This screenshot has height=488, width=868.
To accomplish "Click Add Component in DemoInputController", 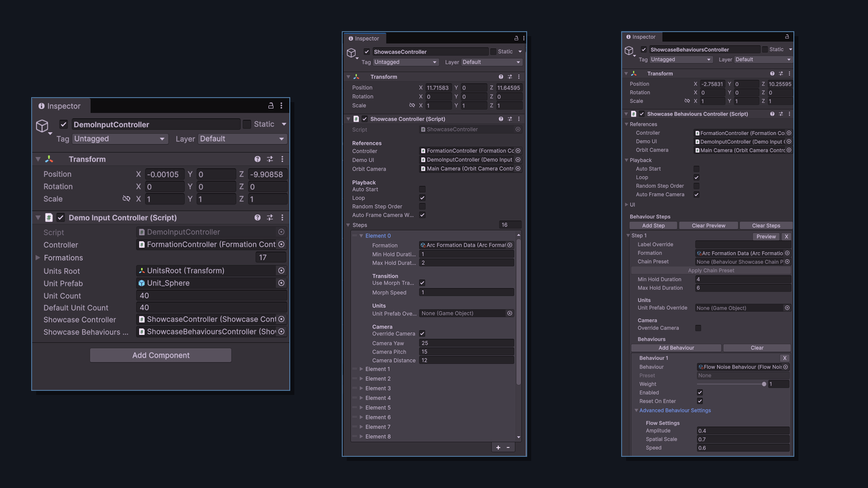I will pos(160,355).
